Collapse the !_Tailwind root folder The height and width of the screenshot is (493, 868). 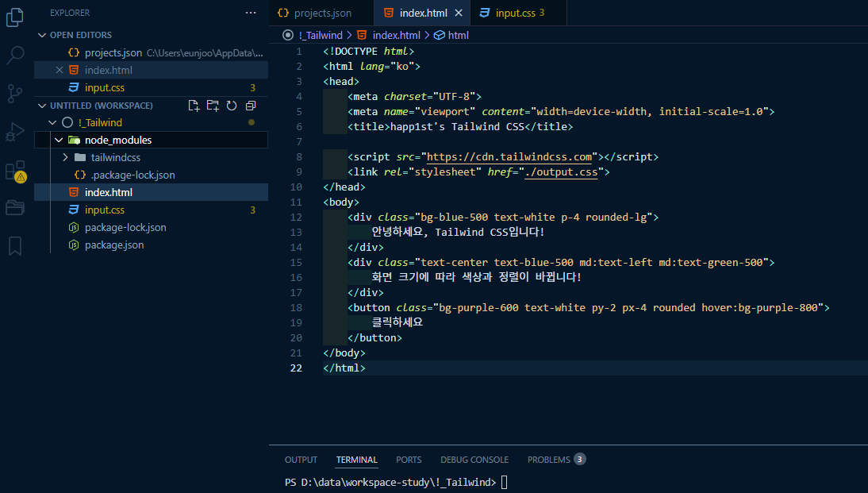[x=52, y=122]
